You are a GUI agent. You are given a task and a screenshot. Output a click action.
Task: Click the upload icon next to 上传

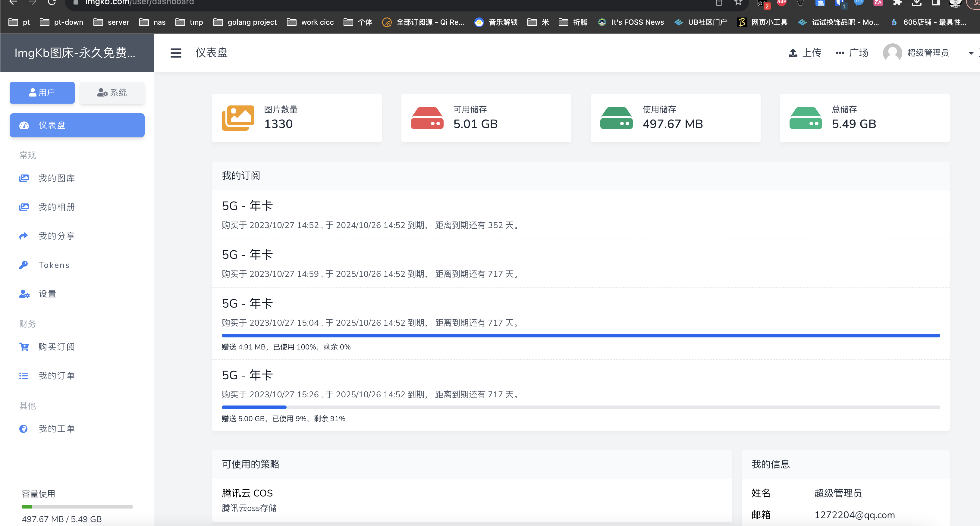tap(793, 53)
